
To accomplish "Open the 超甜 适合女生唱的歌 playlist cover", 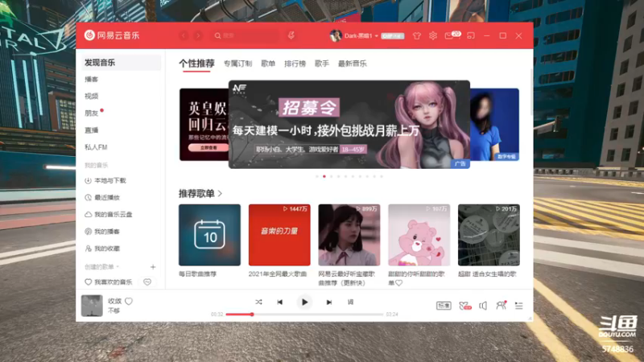I will 489,235.
